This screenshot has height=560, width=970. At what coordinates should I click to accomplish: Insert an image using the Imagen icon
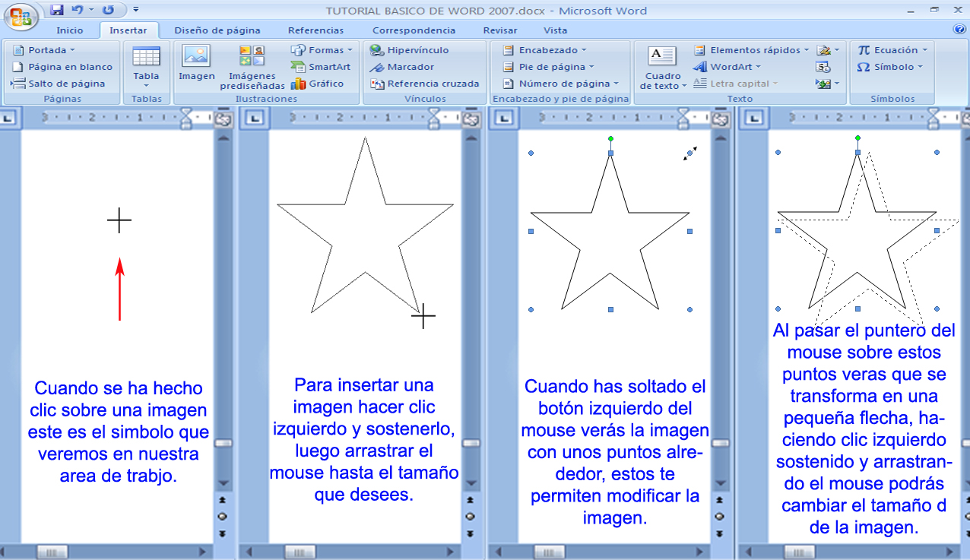click(196, 65)
